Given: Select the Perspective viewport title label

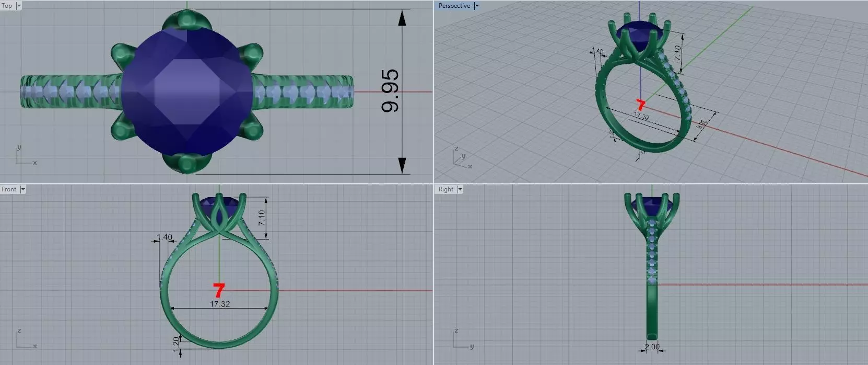Looking at the screenshot, I should 454,6.
